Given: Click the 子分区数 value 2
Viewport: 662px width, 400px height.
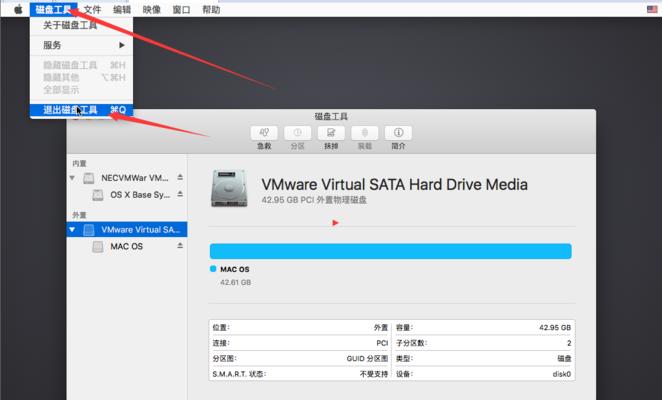Looking at the screenshot, I should click(x=569, y=343).
